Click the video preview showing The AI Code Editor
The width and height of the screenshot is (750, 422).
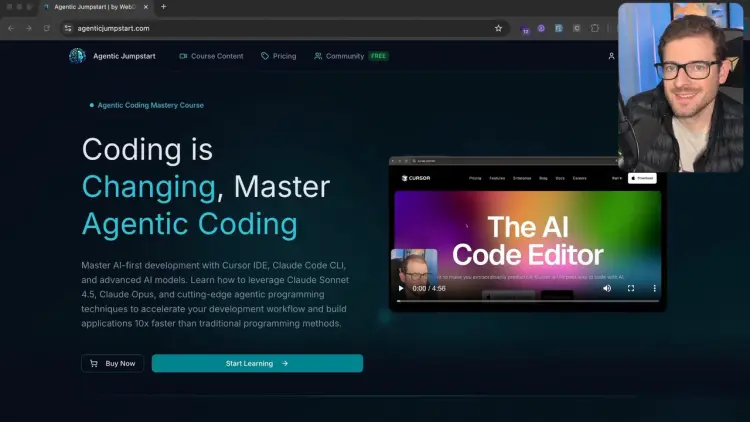tap(528, 234)
